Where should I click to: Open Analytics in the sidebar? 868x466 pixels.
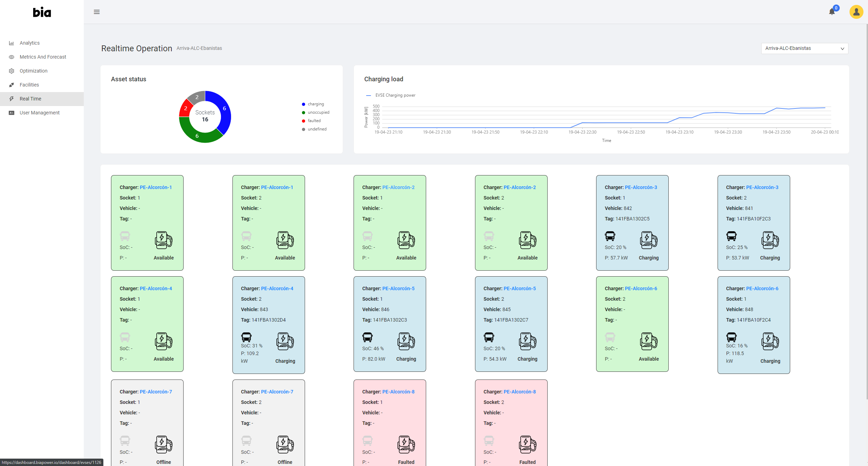(30, 43)
